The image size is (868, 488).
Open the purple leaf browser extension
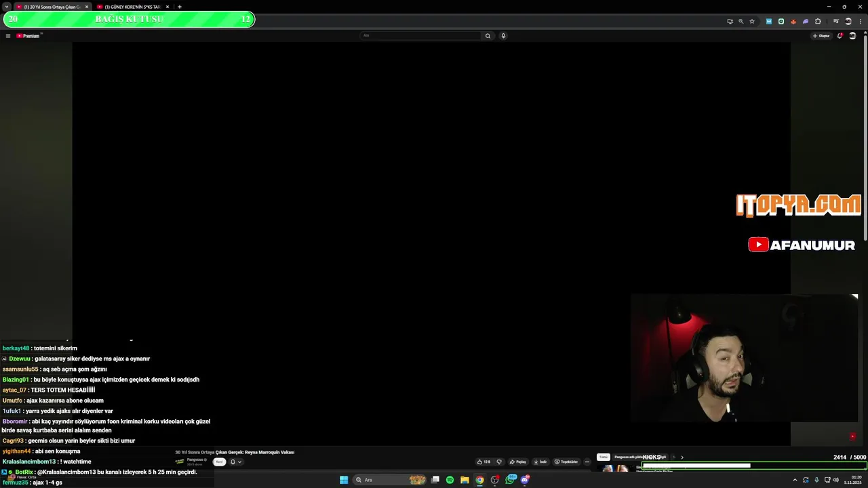pyautogui.click(x=806, y=21)
